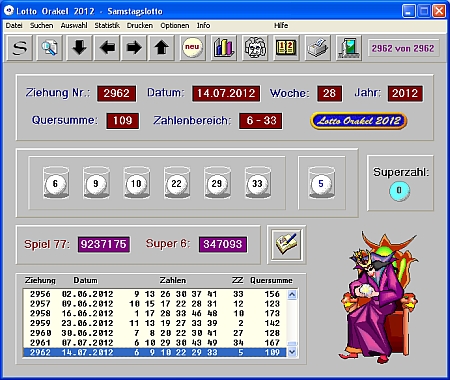Click the wizard on throne figure
The width and height of the screenshot is (450, 380).
[379, 297]
